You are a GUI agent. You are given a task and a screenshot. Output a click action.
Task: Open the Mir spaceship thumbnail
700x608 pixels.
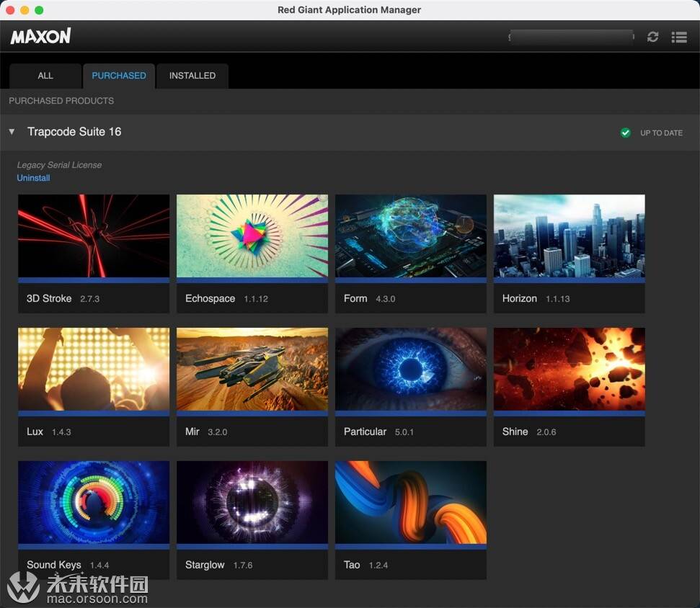pos(252,369)
